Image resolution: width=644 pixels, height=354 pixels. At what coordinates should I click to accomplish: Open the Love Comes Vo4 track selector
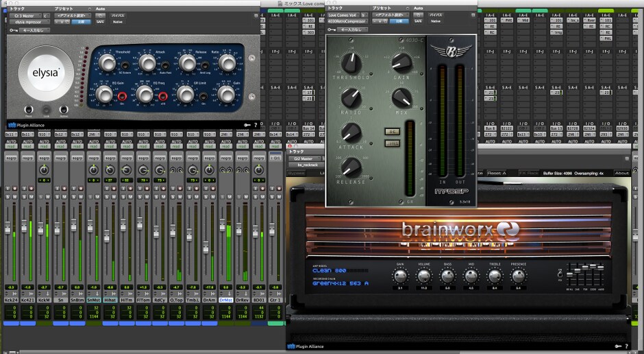344,15
